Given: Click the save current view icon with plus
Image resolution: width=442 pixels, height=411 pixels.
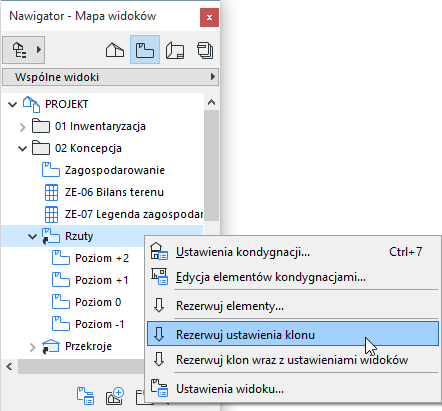Looking at the screenshot, I should point(115,396).
